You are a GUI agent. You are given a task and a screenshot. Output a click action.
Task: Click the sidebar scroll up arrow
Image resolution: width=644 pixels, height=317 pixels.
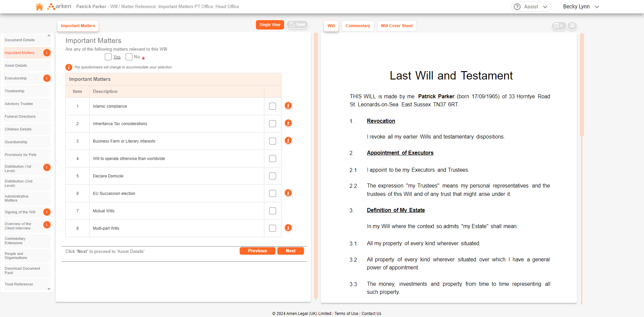click(49, 35)
